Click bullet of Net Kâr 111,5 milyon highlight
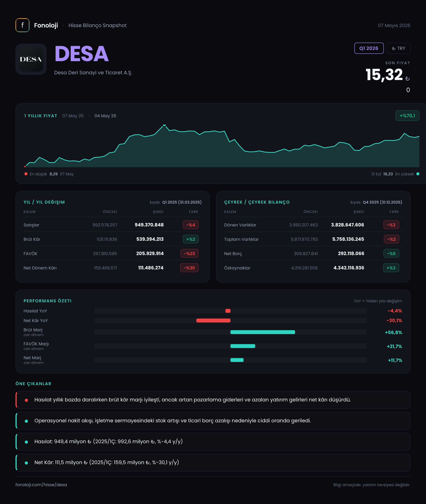The height and width of the screenshot is (504, 426). 26,463
